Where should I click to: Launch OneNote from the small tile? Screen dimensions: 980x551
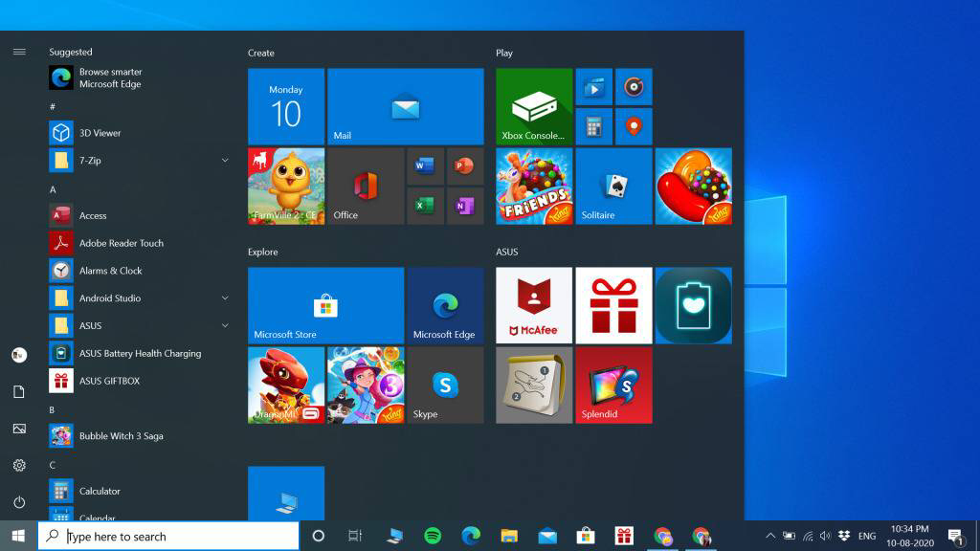pyautogui.click(x=464, y=206)
